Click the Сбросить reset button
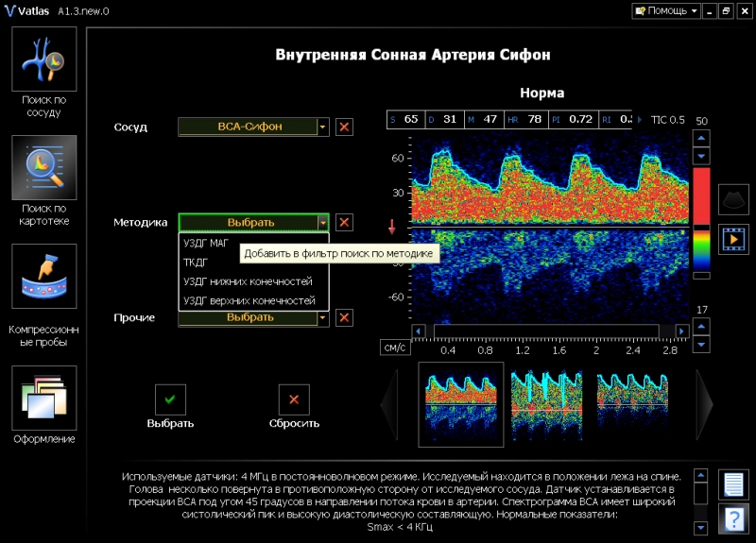The height and width of the screenshot is (543, 756). pos(294,399)
